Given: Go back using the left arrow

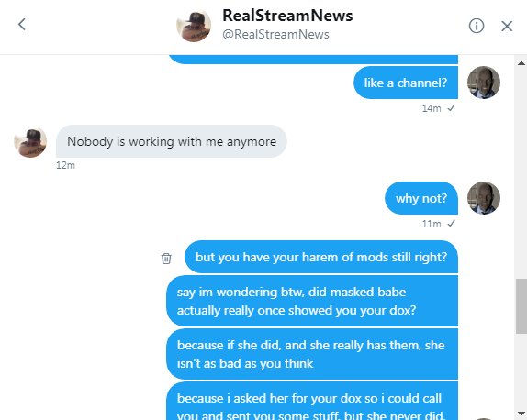Looking at the screenshot, I should 22,25.
